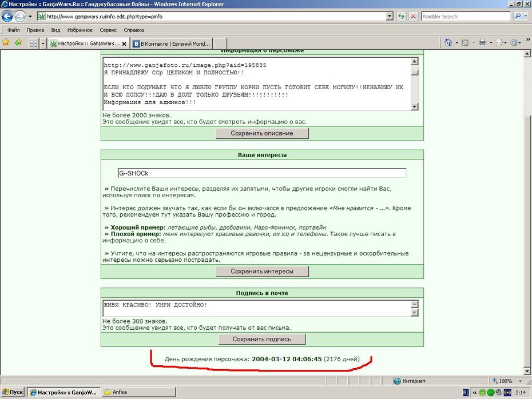
Task: Go forward with the browser Forward arrow
Action: (x=19, y=16)
